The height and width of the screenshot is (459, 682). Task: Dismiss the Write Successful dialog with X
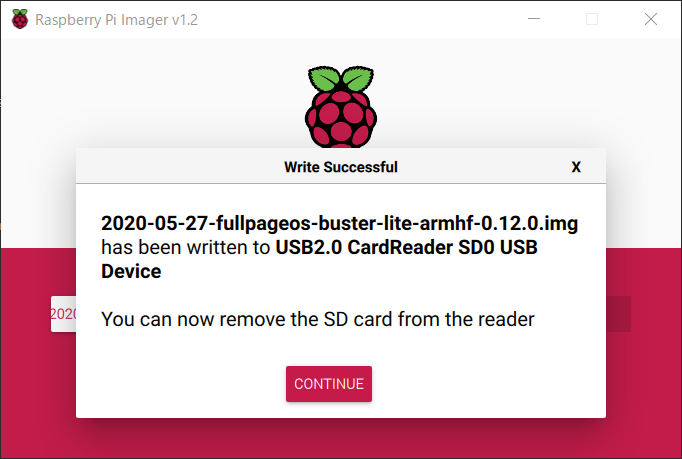click(x=576, y=167)
